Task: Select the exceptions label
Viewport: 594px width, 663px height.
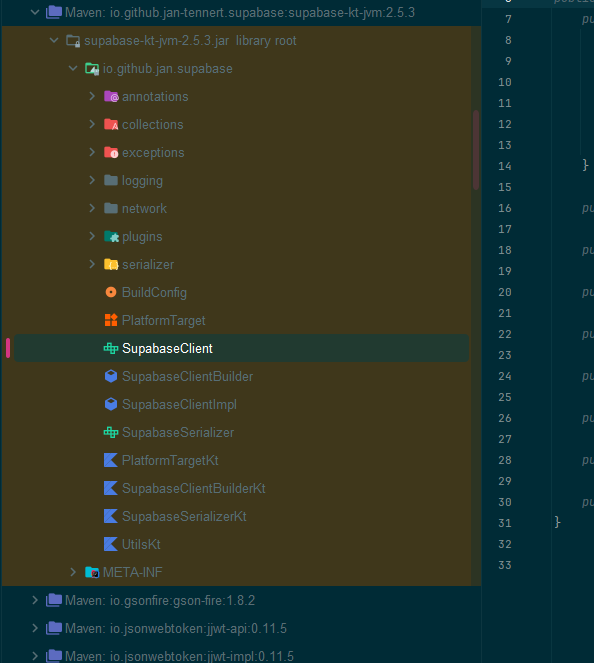Action: (x=153, y=153)
